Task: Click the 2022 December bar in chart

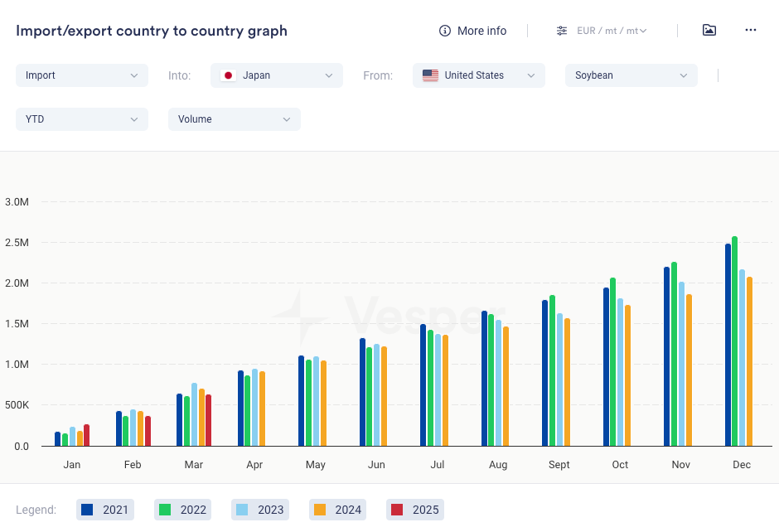Action: coord(735,341)
